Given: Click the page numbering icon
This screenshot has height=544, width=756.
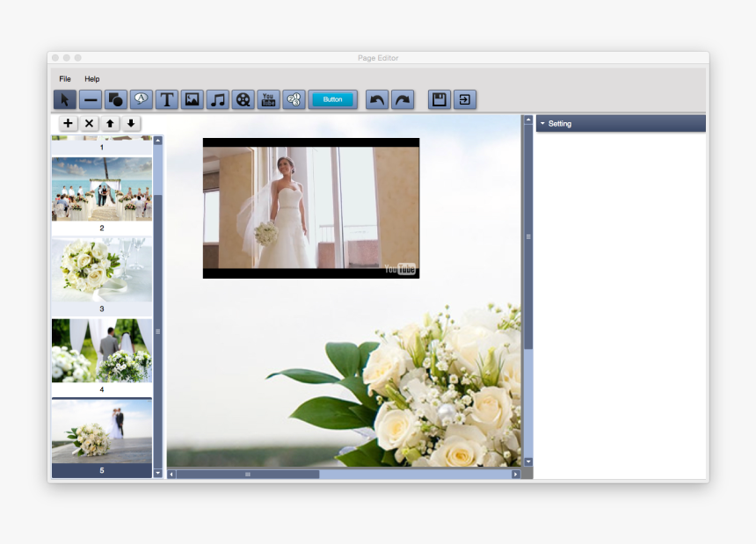Looking at the screenshot, I should click(294, 99).
